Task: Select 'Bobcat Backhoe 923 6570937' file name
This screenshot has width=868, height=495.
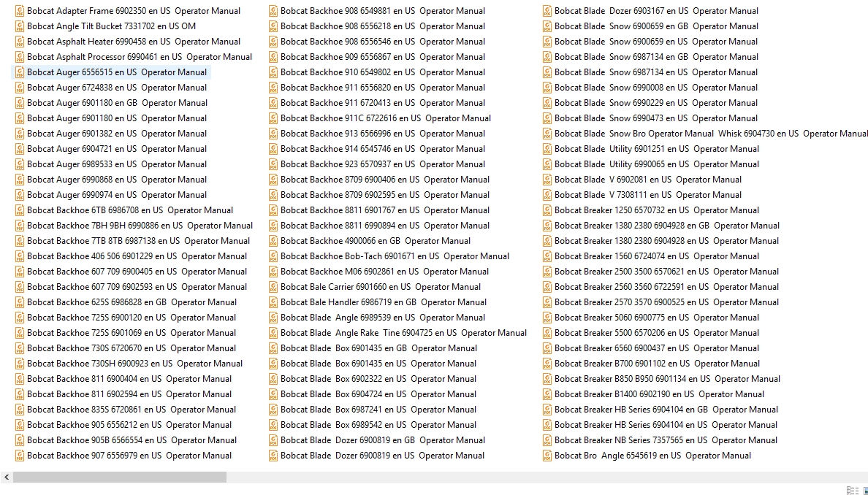Action: pos(383,164)
